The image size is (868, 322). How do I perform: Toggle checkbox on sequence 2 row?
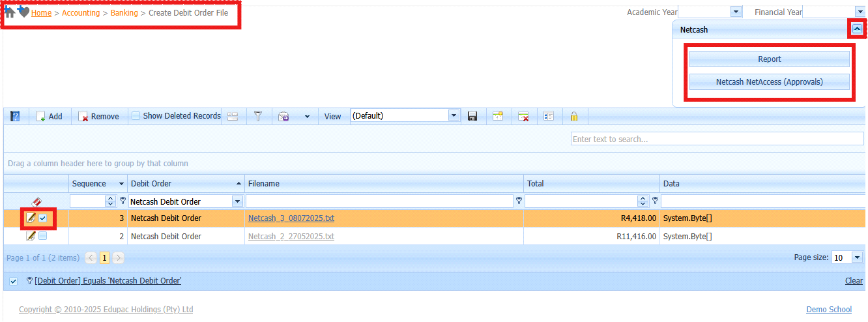pyautogui.click(x=43, y=236)
